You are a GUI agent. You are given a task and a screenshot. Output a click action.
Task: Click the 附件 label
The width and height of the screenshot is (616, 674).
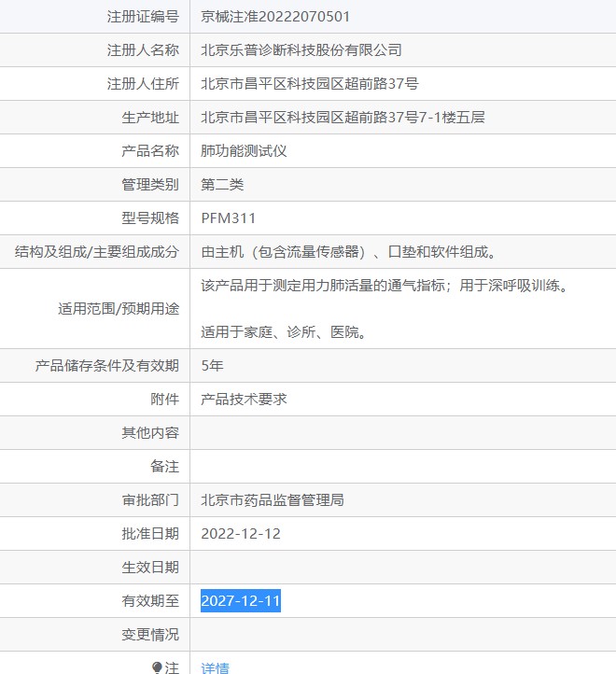coord(164,399)
